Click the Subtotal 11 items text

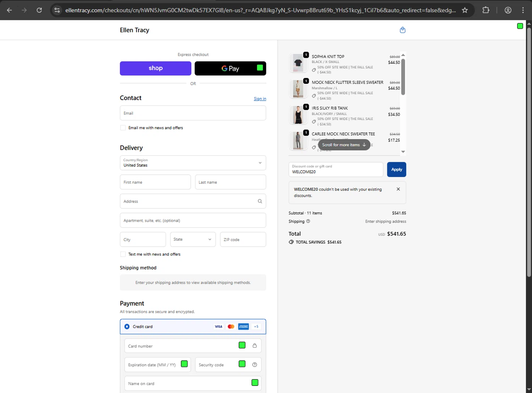pyautogui.click(x=305, y=213)
